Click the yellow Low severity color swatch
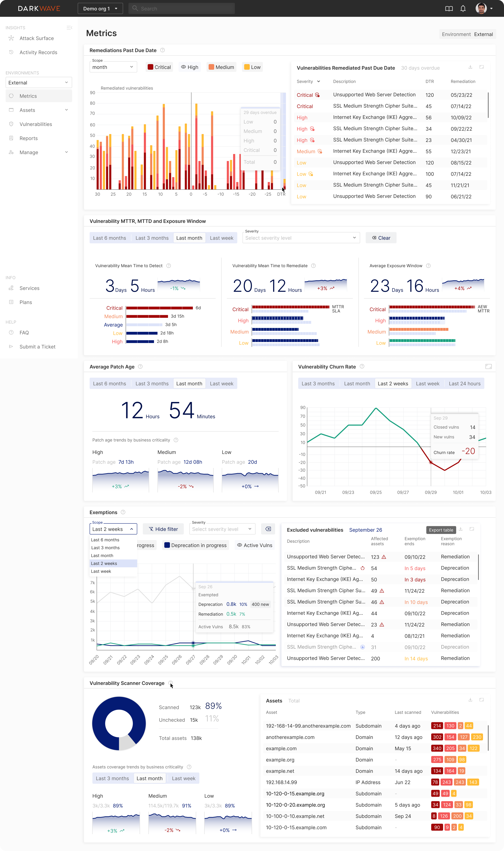 (x=247, y=67)
